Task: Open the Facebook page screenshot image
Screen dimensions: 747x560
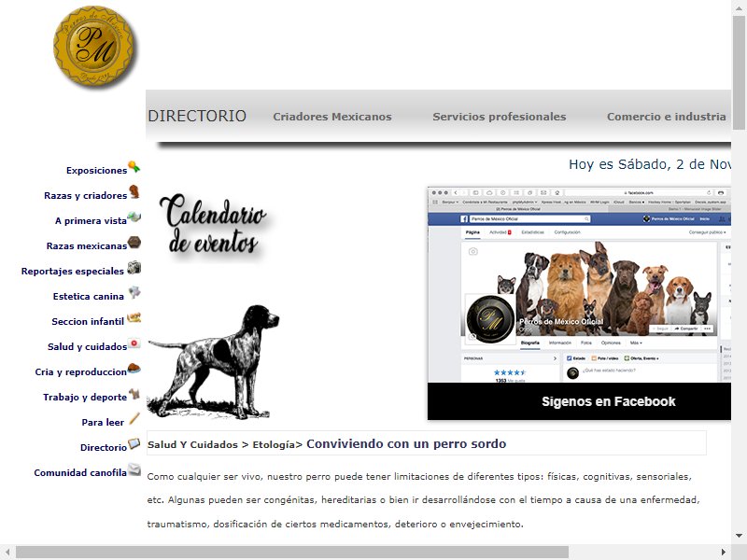Action: click(579, 285)
